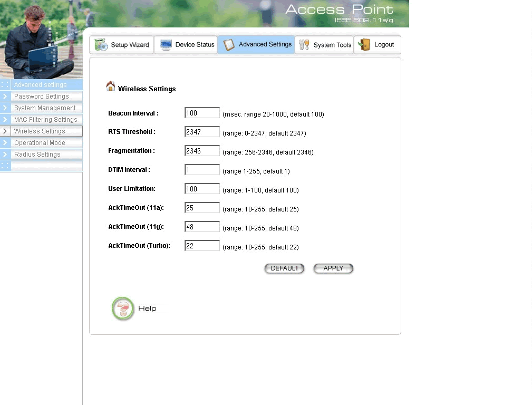This screenshot has height=405, width=532.
Task: Open Operational Mode in the sidebar
Action: pos(46,142)
